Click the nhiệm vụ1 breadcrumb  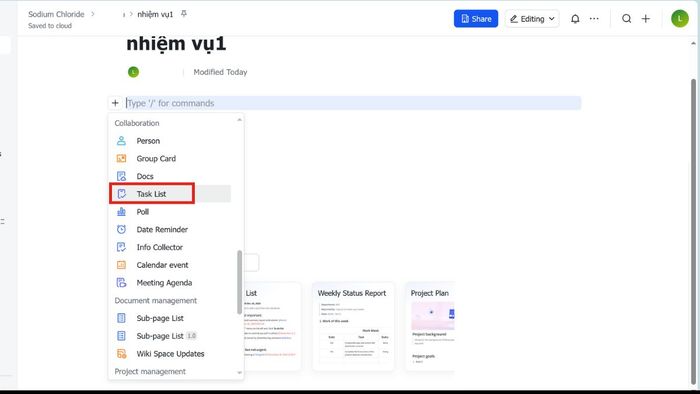(155, 14)
